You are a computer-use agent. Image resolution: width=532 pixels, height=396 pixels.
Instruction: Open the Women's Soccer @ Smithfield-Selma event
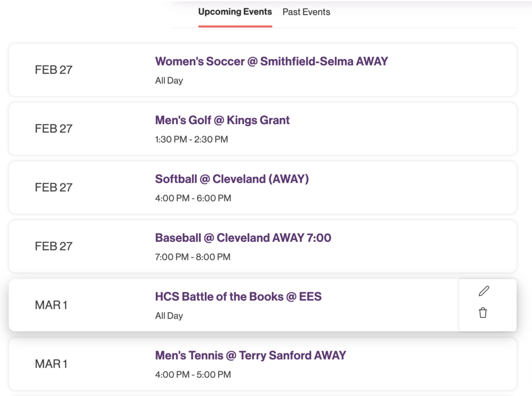(x=271, y=61)
